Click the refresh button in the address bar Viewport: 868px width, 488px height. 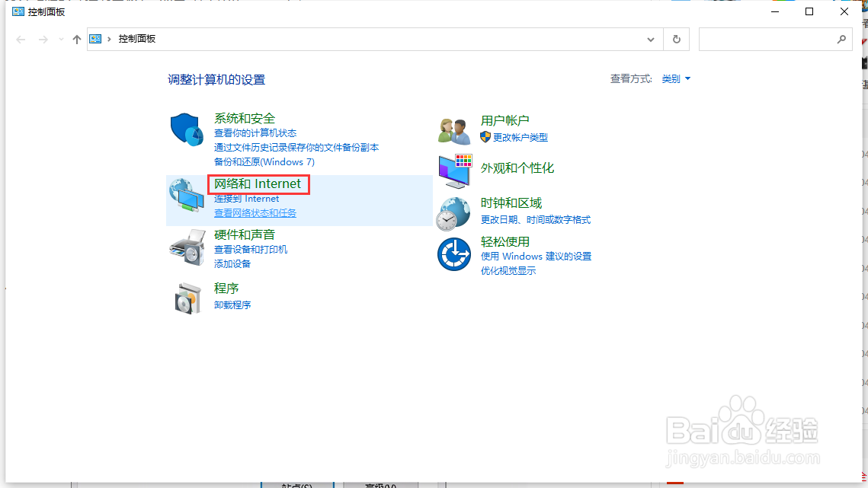(x=676, y=39)
